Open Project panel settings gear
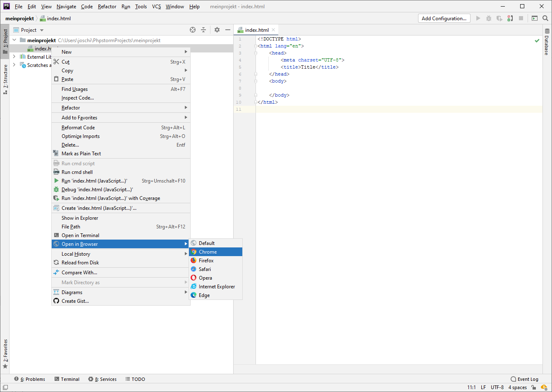Image resolution: width=552 pixels, height=392 pixels. 217,30
